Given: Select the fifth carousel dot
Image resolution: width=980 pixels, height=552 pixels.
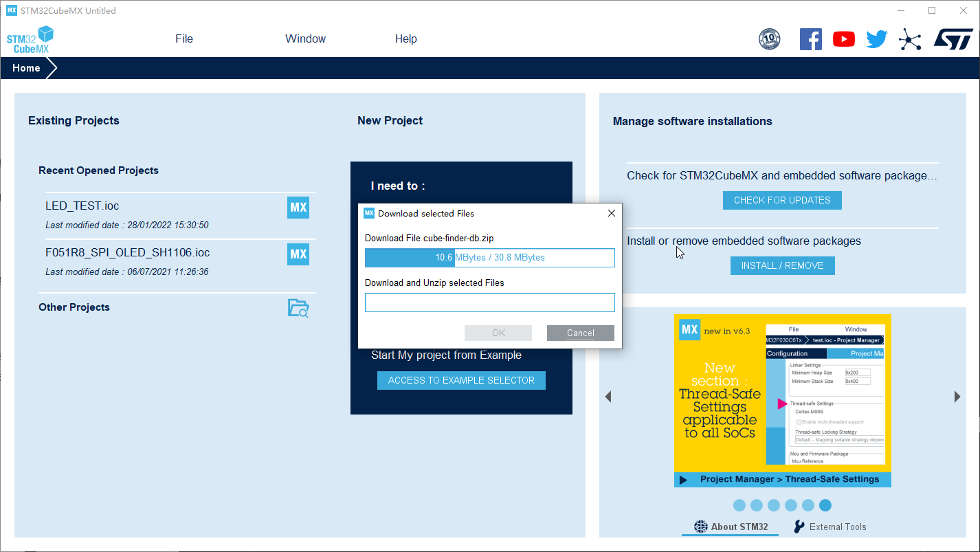Looking at the screenshot, I should point(808,505).
